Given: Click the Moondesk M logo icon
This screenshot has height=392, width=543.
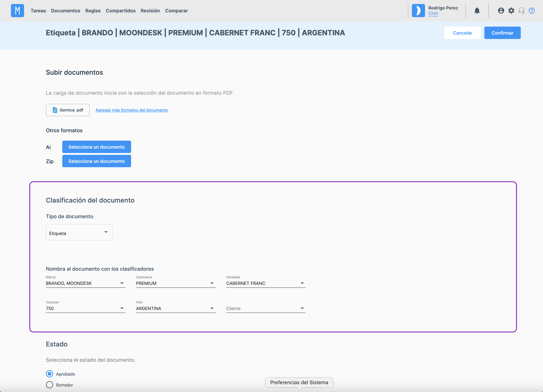Looking at the screenshot, I should click(17, 11).
